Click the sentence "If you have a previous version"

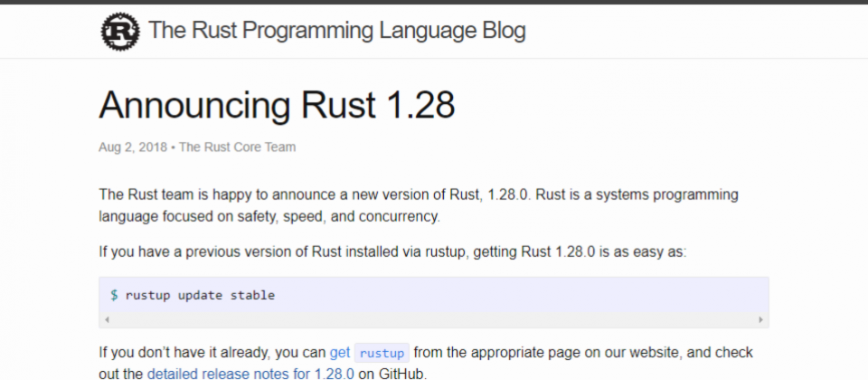[x=392, y=252]
